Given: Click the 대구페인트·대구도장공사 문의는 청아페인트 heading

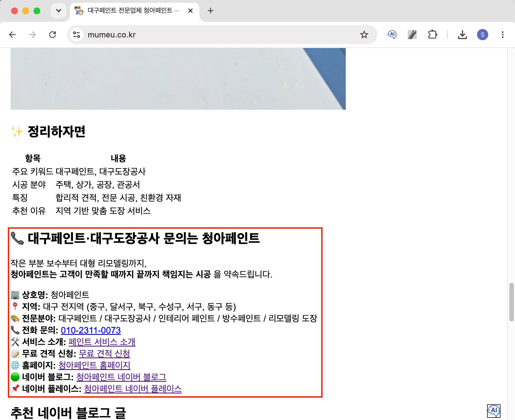Looking at the screenshot, I should point(135,238).
